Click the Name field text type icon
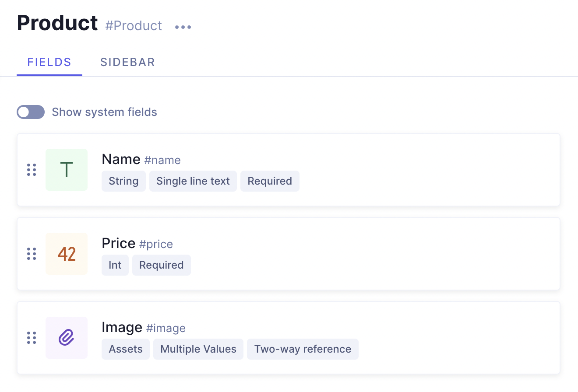This screenshot has height=392, width=578. [x=67, y=170]
